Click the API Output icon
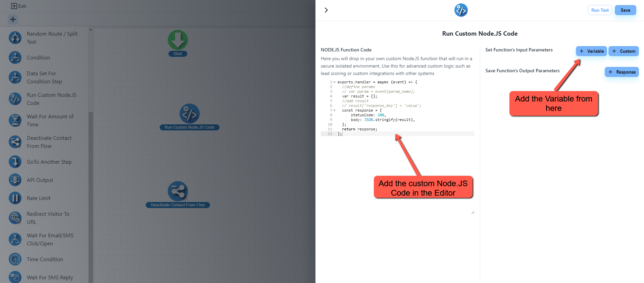This screenshot has width=644, height=283. point(15,180)
